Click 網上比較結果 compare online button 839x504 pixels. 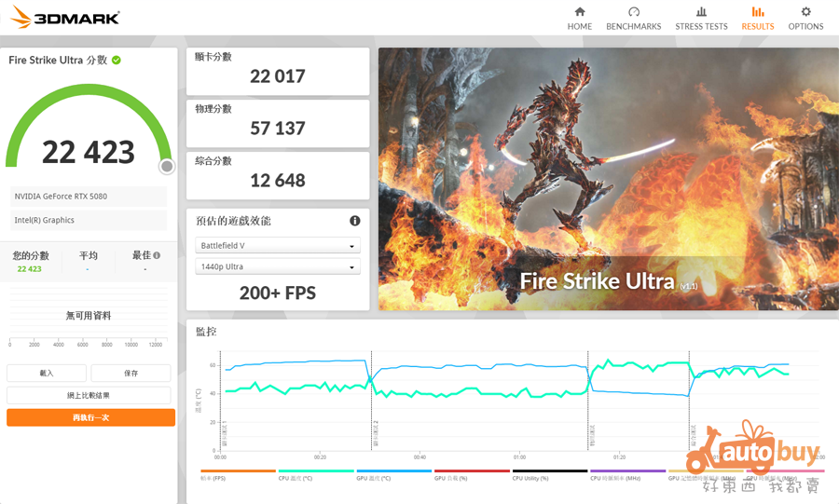(x=89, y=395)
